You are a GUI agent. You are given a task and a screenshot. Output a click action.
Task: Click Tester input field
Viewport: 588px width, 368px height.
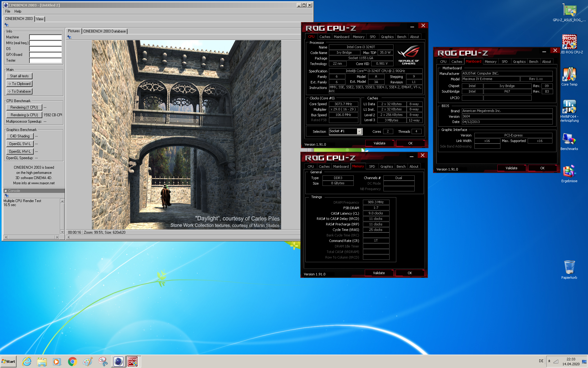click(x=46, y=60)
